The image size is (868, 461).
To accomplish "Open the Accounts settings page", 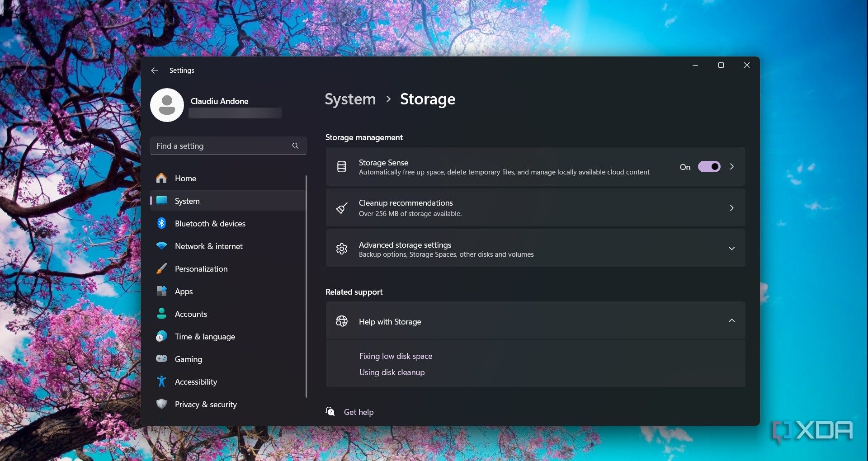I will tap(228, 314).
